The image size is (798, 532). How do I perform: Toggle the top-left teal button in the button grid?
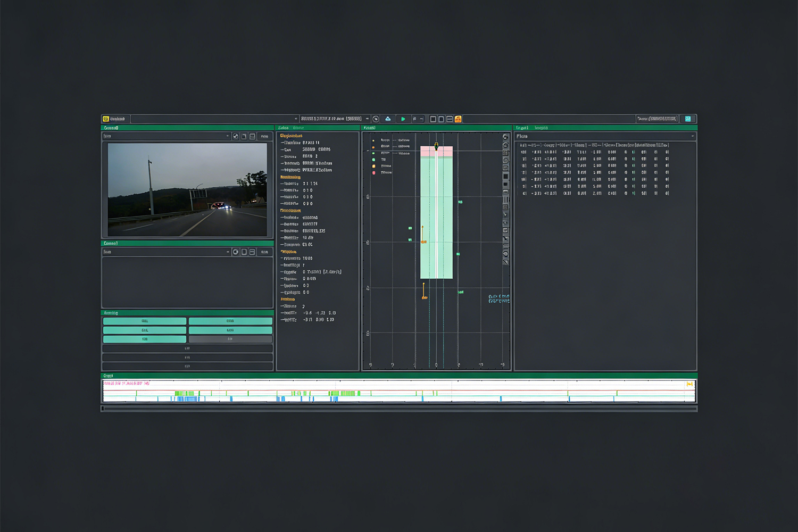click(145, 321)
